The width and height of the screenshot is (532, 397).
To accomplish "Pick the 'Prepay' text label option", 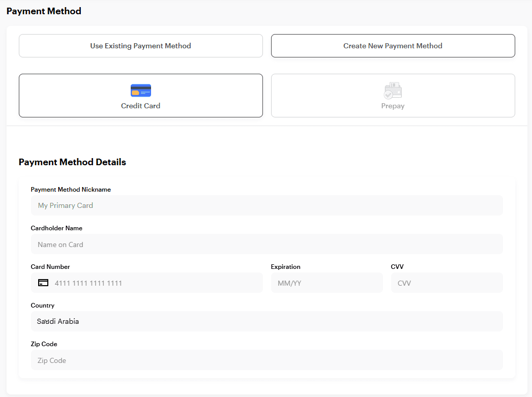I will [393, 106].
